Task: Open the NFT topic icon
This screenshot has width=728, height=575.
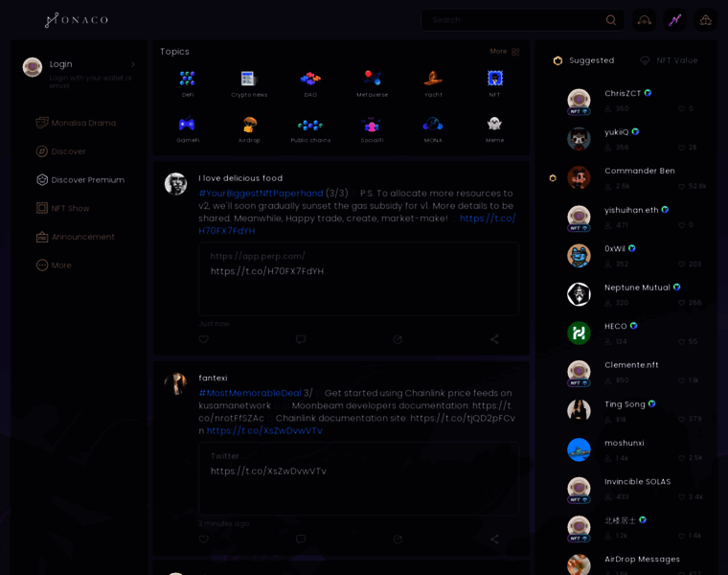Action: coord(495,78)
